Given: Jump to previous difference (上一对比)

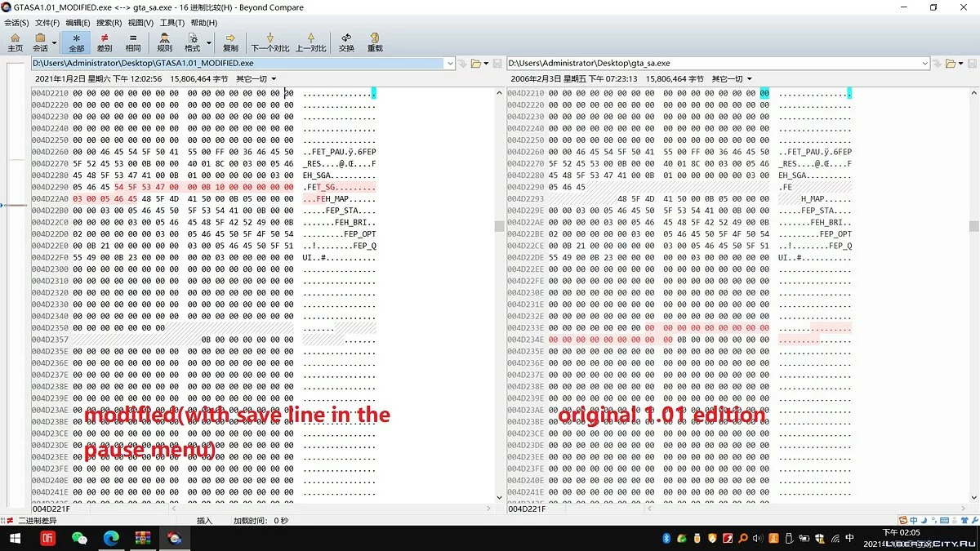Looking at the screenshot, I should coord(310,42).
